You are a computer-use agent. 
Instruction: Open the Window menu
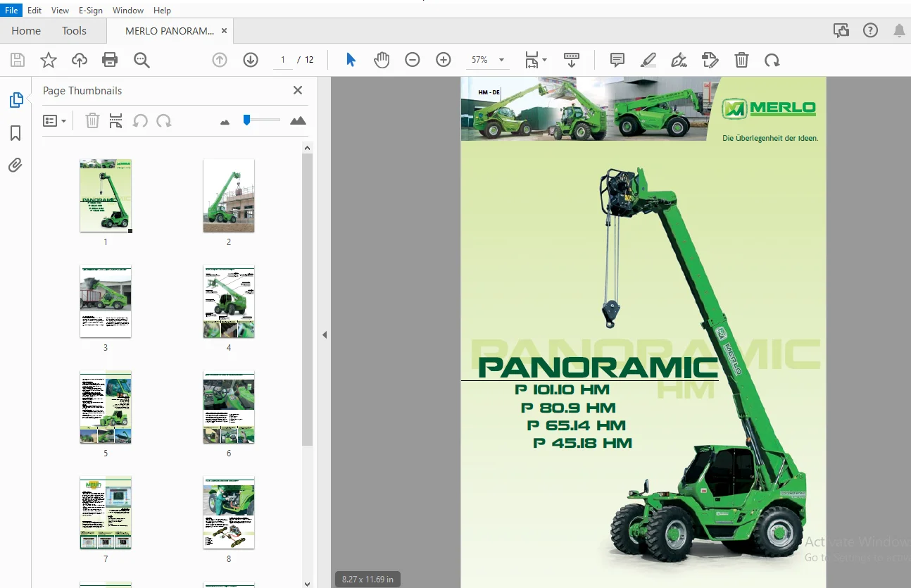128,11
